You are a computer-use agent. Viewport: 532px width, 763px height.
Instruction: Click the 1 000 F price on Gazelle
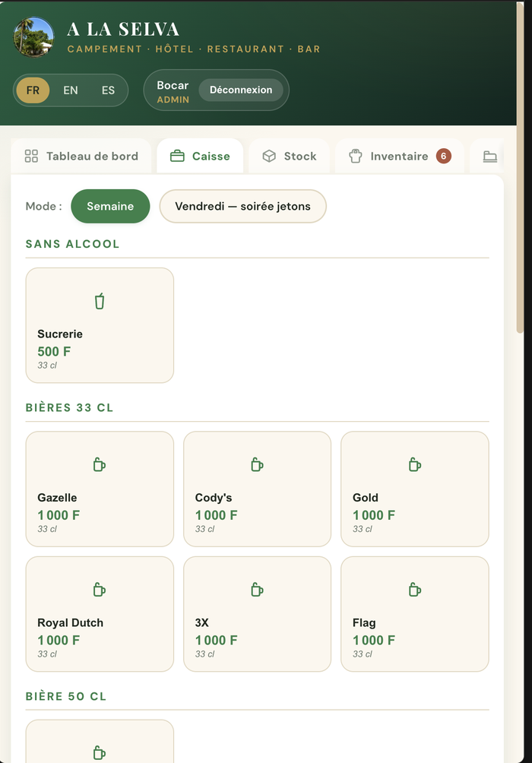click(59, 515)
